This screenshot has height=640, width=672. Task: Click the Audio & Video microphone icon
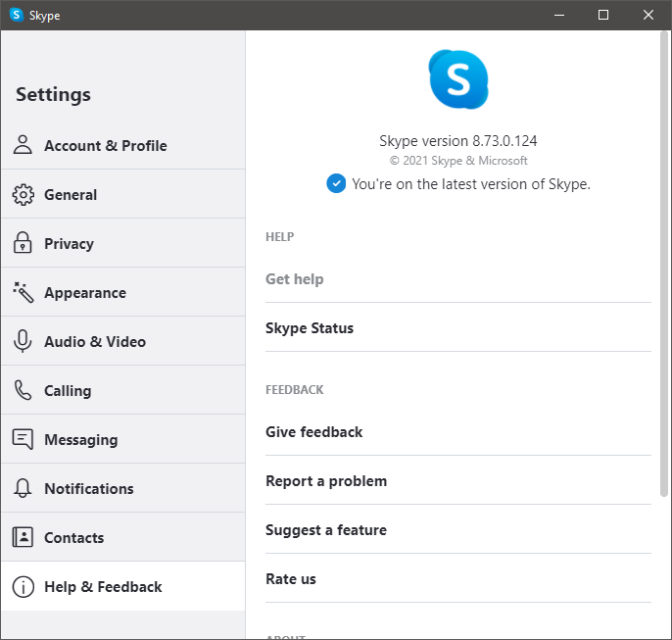coord(23,341)
